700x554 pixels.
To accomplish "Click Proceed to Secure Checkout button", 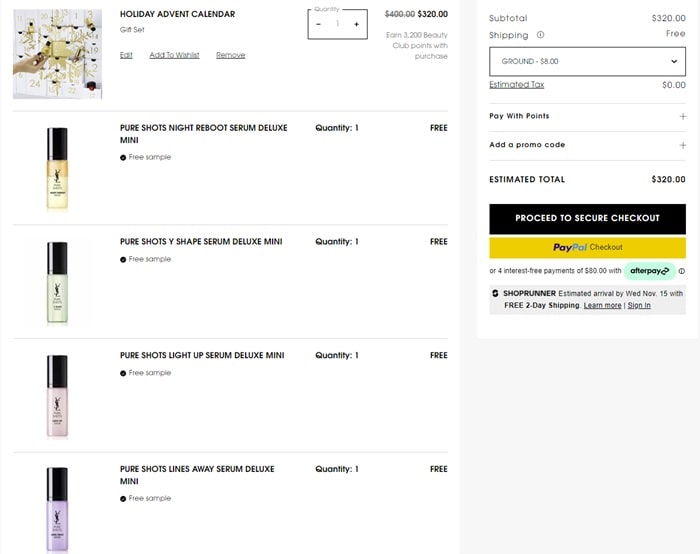I will coord(587,218).
